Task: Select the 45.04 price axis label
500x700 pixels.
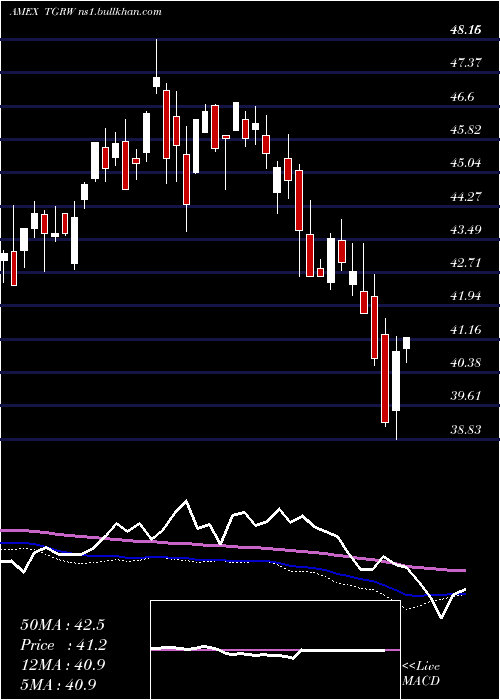Action: [x=466, y=163]
